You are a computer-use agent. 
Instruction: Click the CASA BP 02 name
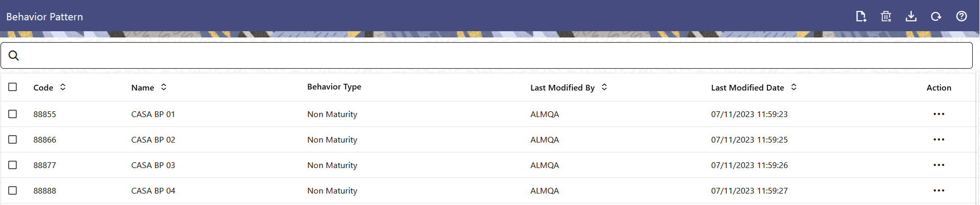(153, 139)
